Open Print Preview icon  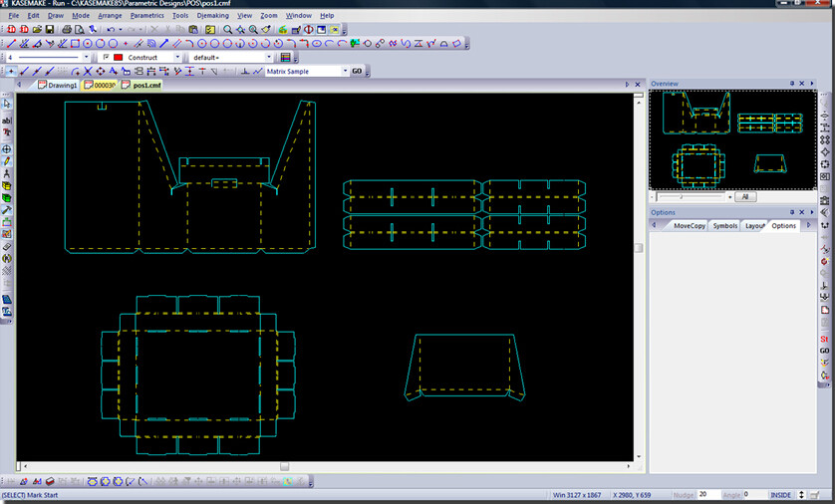tap(80, 29)
